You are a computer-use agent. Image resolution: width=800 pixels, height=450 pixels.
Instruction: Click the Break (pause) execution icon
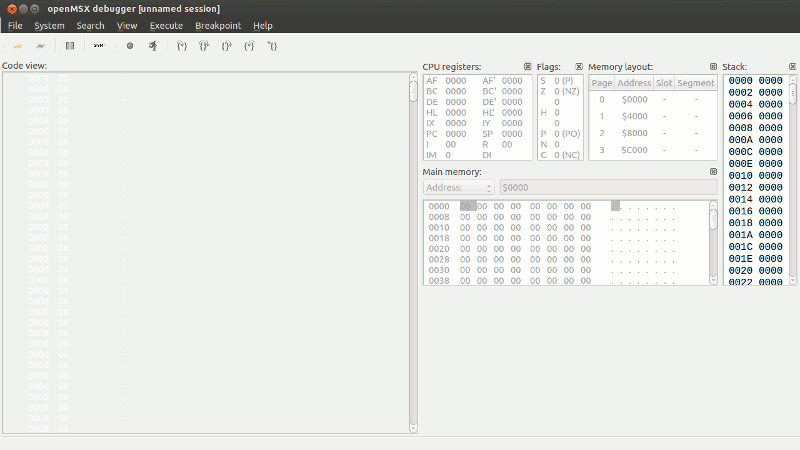point(70,46)
